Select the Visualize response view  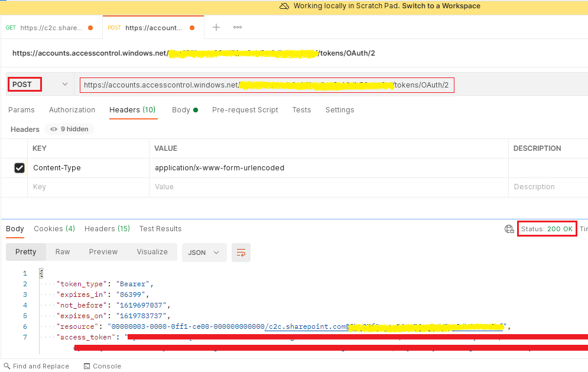(x=152, y=251)
